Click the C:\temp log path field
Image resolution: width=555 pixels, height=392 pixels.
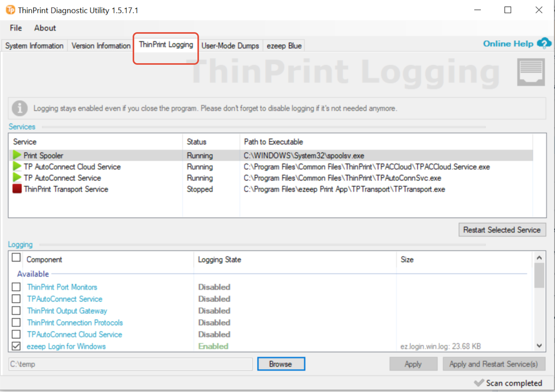point(130,364)
